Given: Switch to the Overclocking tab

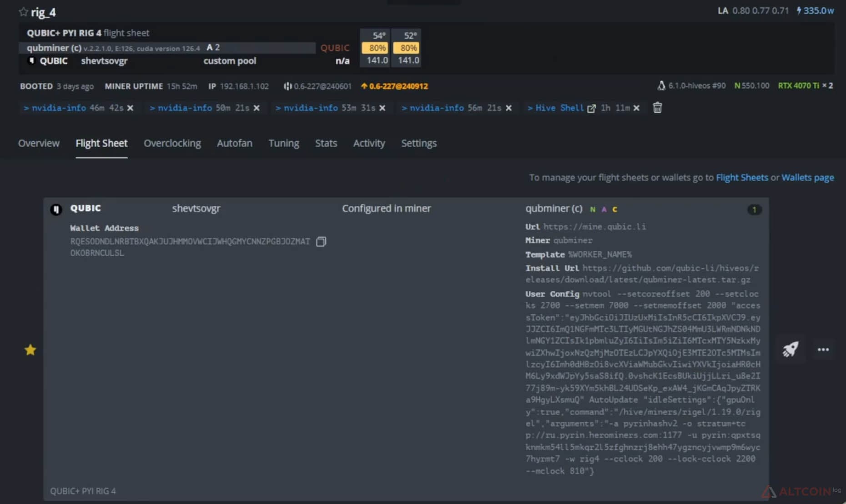Looking at the screenshot, I should (x=172, y=143).
